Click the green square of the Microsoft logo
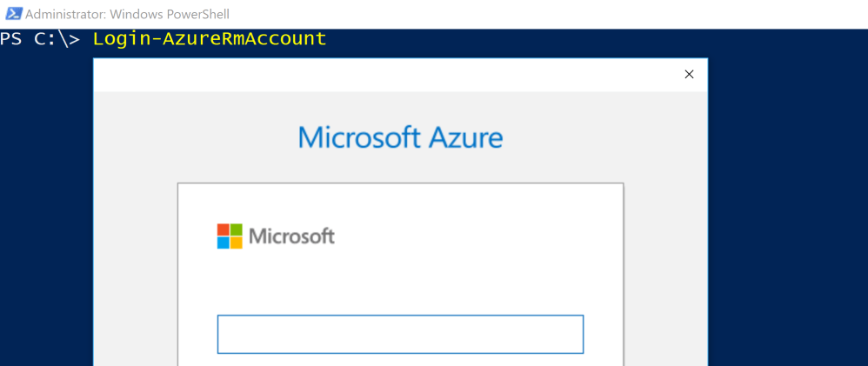Screen dimensions: 868x366 pyautogui.click(x=237, y=230)
